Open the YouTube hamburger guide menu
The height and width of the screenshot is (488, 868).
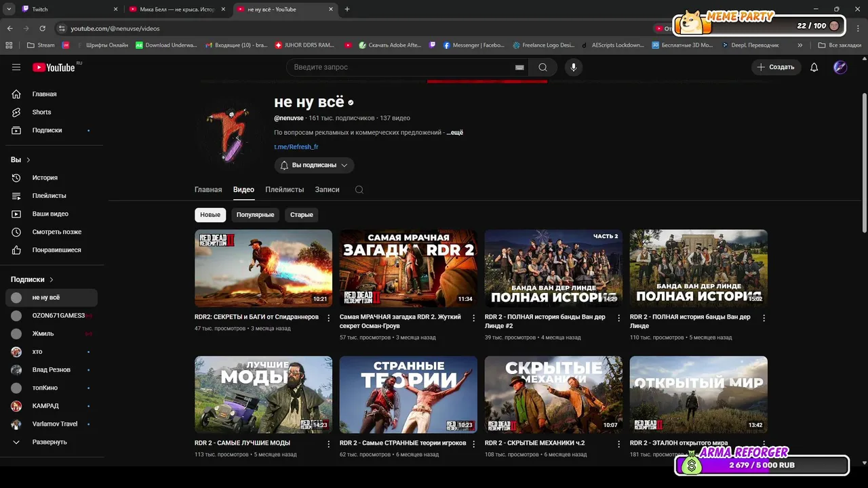click(x=16, y=67)
